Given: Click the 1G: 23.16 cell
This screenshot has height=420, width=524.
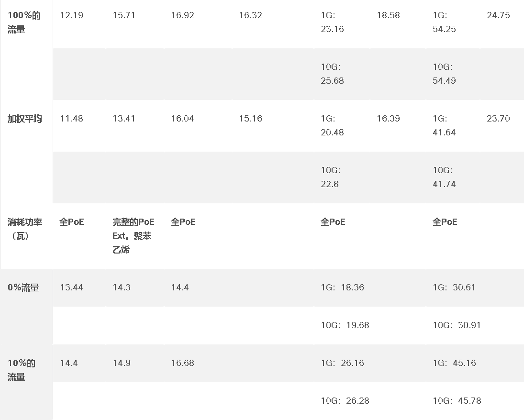Looking at the screenshot, I should [332, 22].
